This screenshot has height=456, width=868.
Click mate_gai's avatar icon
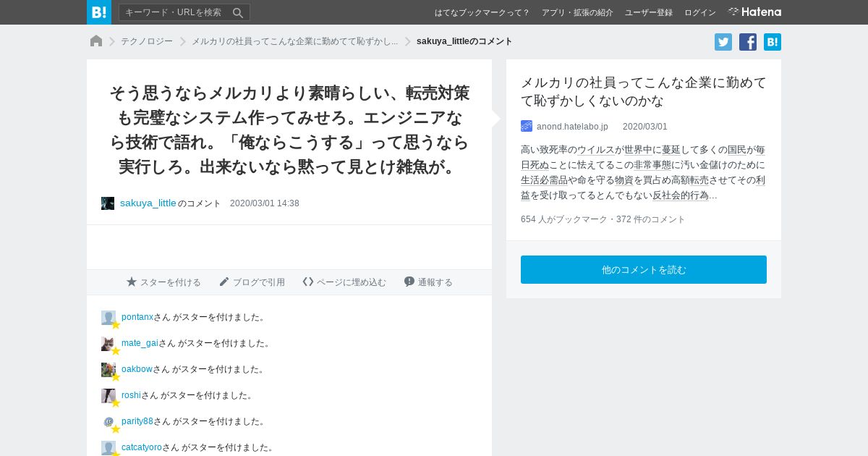tap(109, 344)
